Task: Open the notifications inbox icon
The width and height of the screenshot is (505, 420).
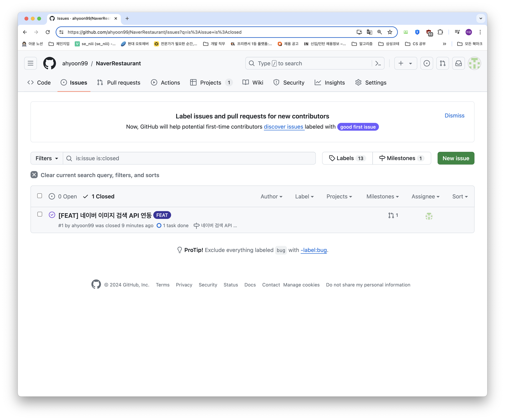Action: (458, 63)
